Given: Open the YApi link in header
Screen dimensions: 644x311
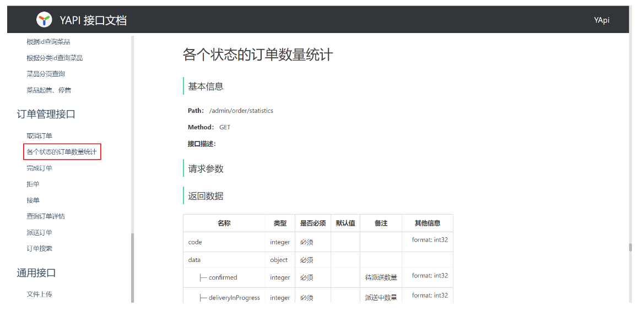Looking at the screenshot, I should coord(601,20).
